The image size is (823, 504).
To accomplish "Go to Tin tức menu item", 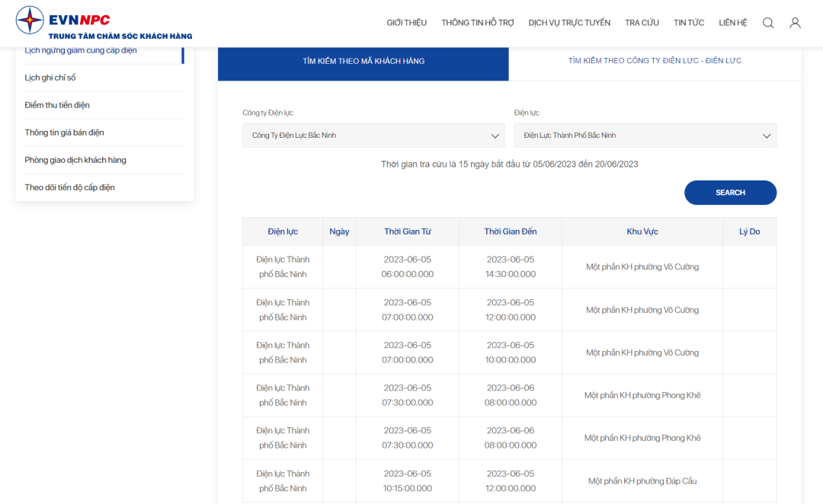I will [x=689, y=23].
